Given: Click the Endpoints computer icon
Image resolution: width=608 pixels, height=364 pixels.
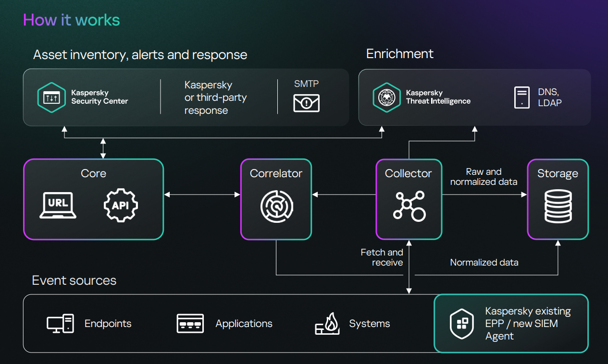Looking at the screenshot, I should (x=60, y=324).
